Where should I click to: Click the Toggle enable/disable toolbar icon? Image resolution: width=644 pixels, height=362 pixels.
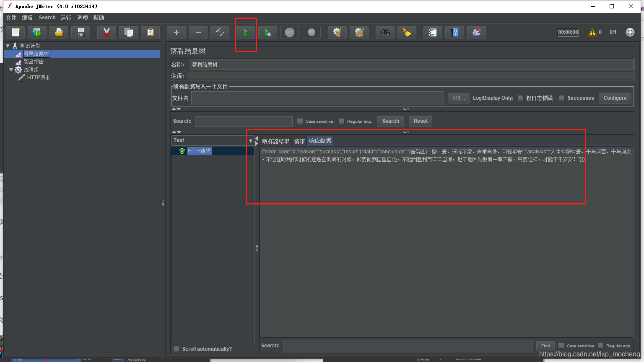(220, 32)
